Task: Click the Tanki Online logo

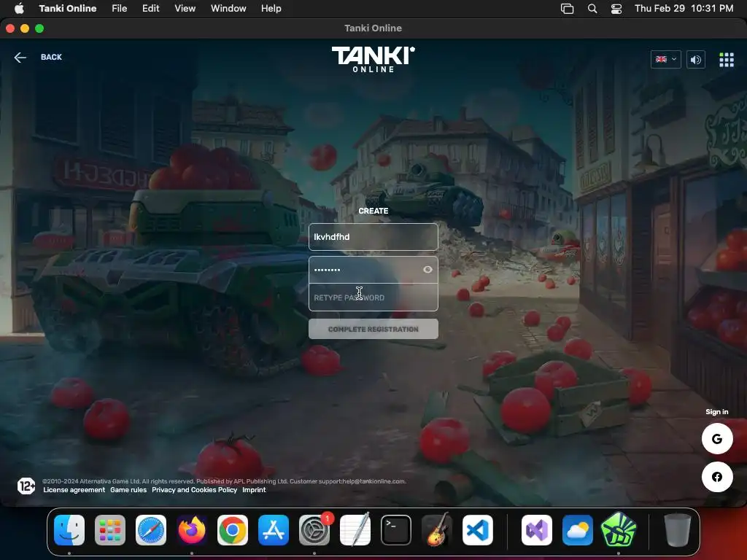Action: click(x=373, y=59)
